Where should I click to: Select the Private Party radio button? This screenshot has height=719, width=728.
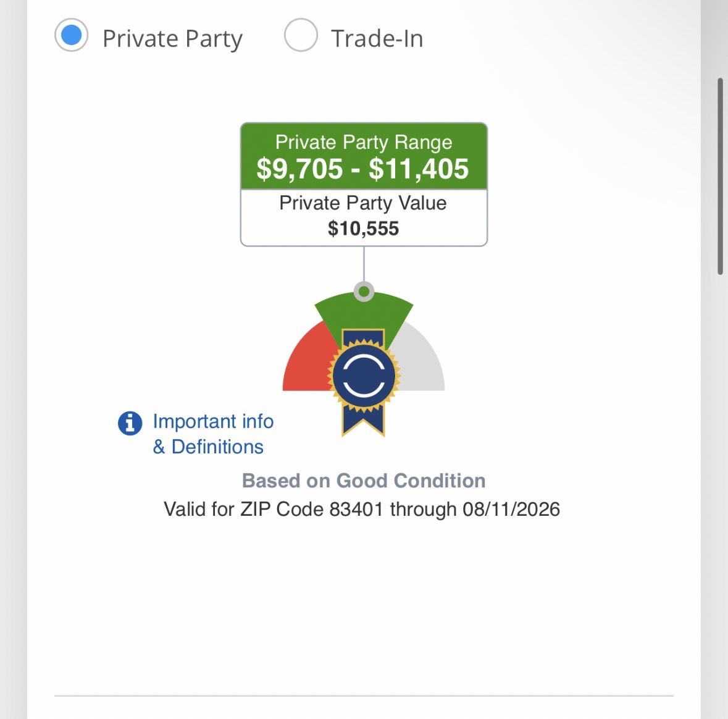pyautogui.click(x=71, y=35)
